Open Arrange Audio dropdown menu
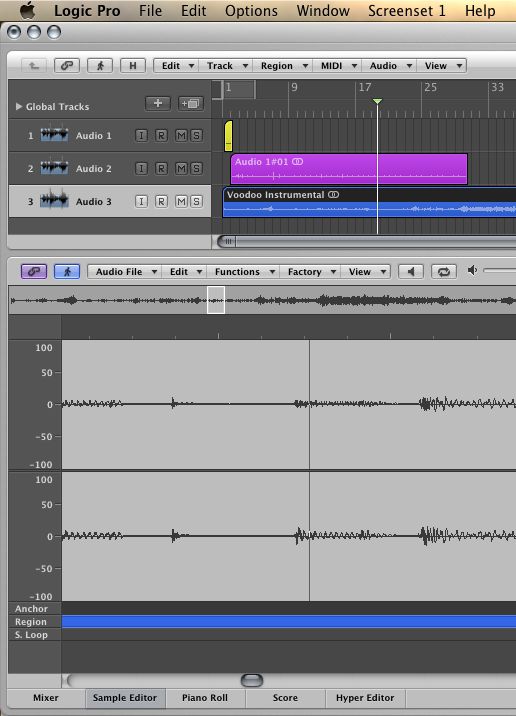 tap(390, 66)
